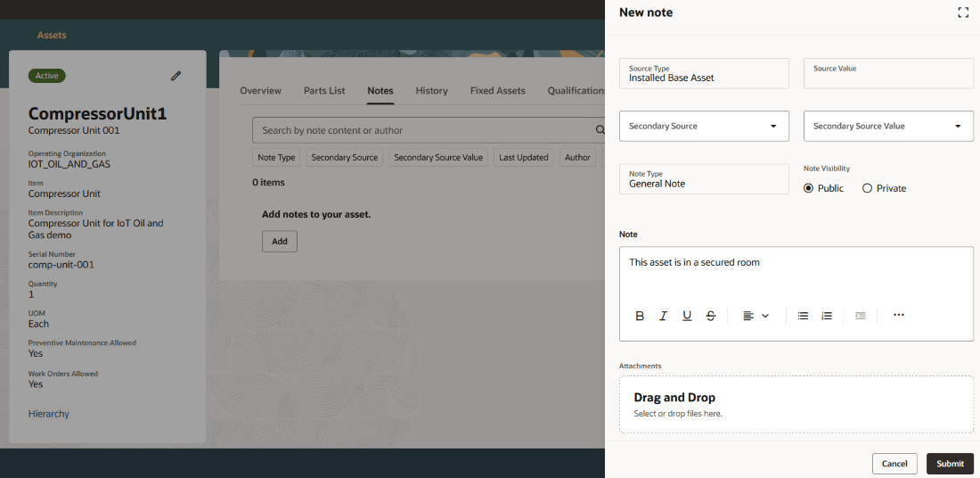
Task: Open the Hierarchy link
Action: (49, 414)
